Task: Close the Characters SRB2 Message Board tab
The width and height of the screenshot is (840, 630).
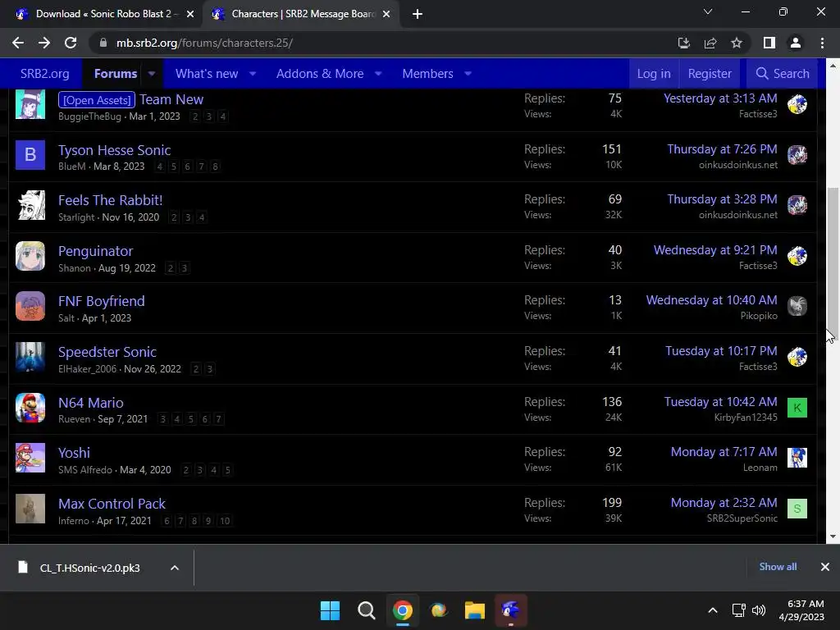Action: pyautogui.click(x=386, y=14)
